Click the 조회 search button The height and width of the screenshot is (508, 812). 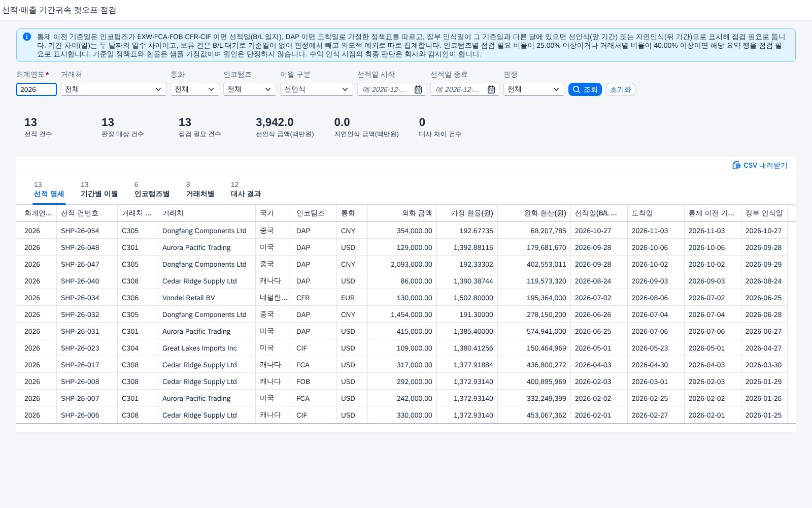[585, 89]
